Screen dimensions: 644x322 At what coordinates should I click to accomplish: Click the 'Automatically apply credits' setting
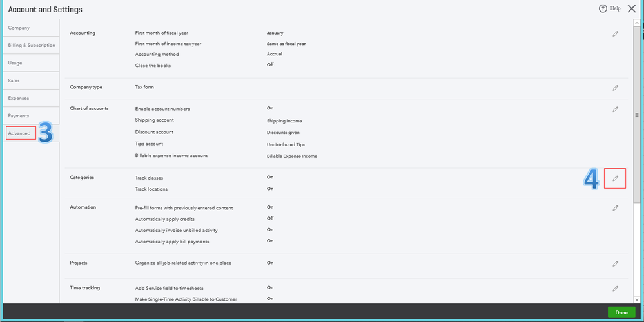tap(164, 219)
